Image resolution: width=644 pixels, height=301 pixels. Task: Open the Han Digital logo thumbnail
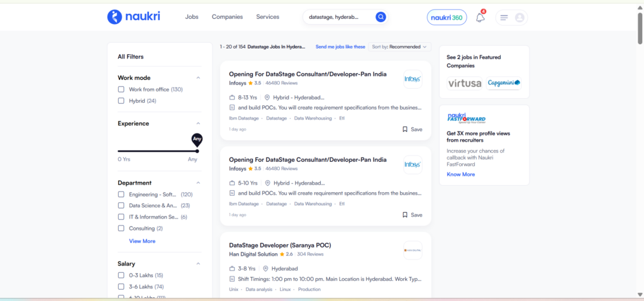click(x=413, y=250)
